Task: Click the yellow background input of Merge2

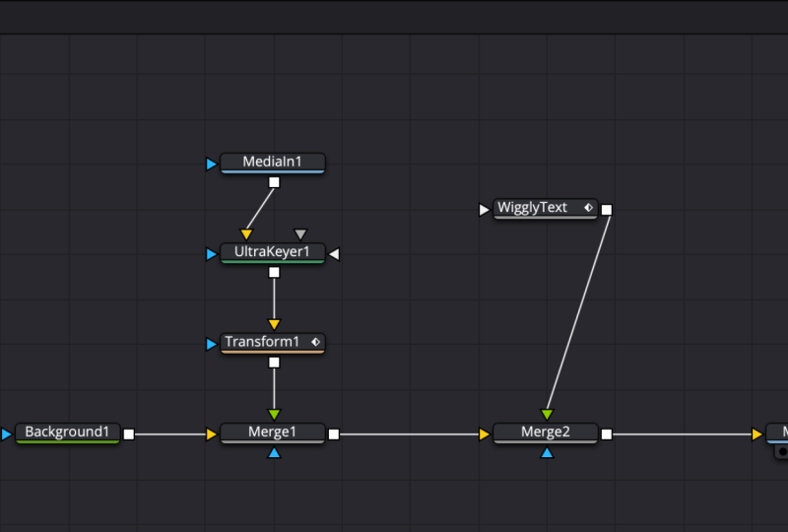Action: pyautogui.click(x=484, y=433)
